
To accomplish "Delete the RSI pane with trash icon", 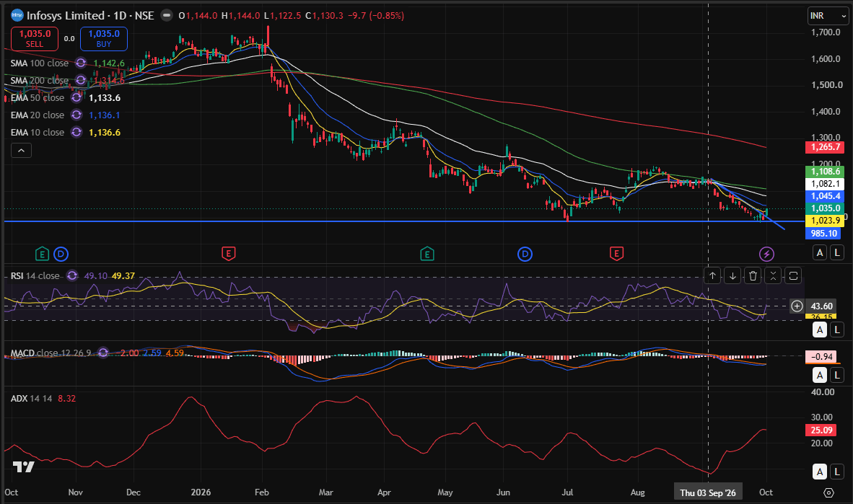I will [x=753, y=275].
